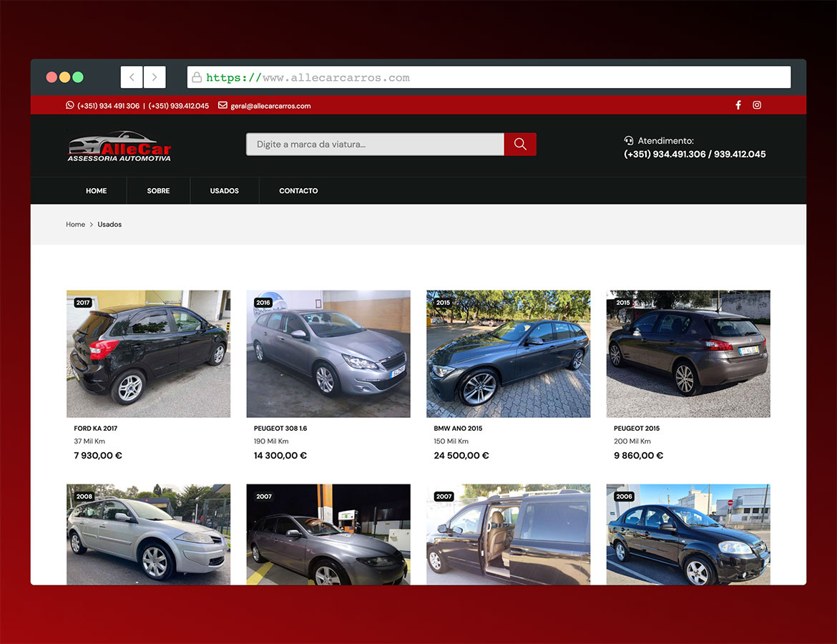Focus the 'Digite a marca da viatura' search field
This screenshot has width=837, height=644.
[375, 144]
